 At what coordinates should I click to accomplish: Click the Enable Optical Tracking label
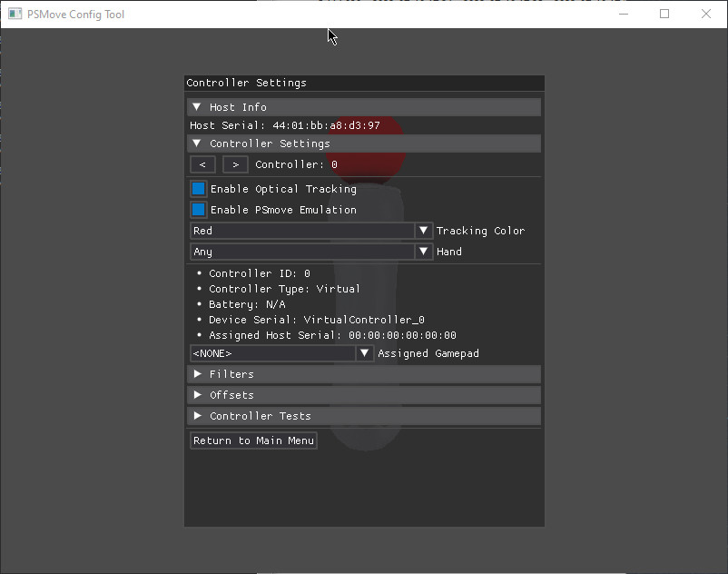tap(283, 189)
